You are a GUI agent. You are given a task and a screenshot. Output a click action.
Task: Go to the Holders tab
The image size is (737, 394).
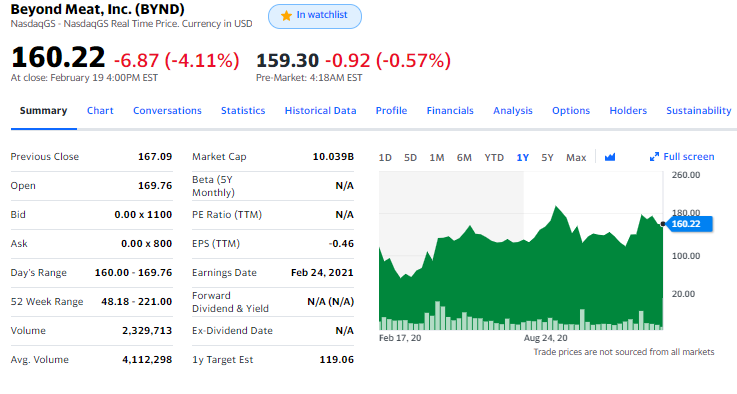628,110
